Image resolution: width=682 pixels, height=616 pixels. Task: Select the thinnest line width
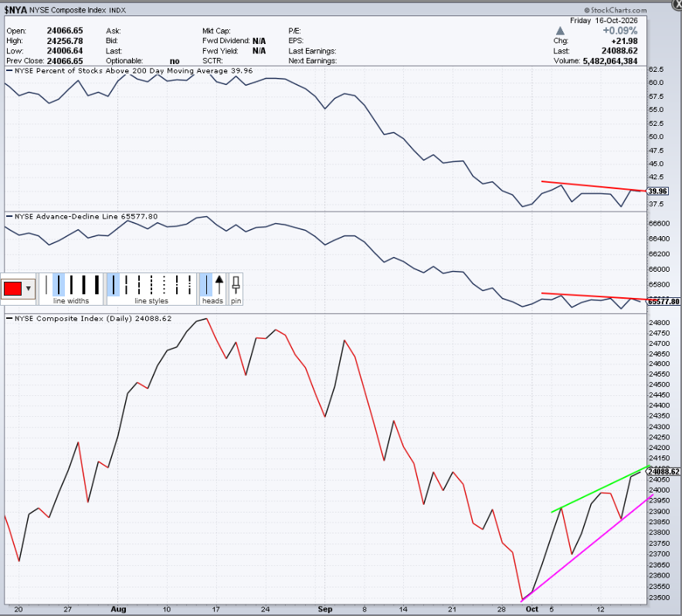(x=46, y=285)
